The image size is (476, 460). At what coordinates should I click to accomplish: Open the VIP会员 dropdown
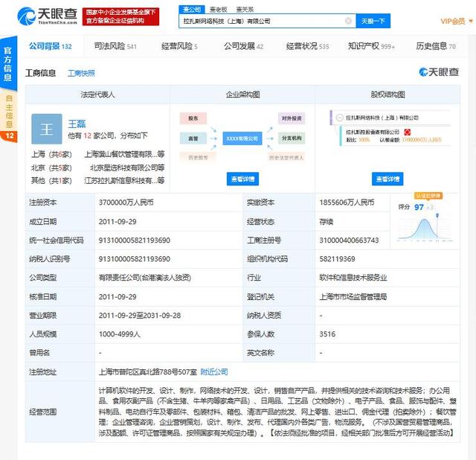click(457, 21)
